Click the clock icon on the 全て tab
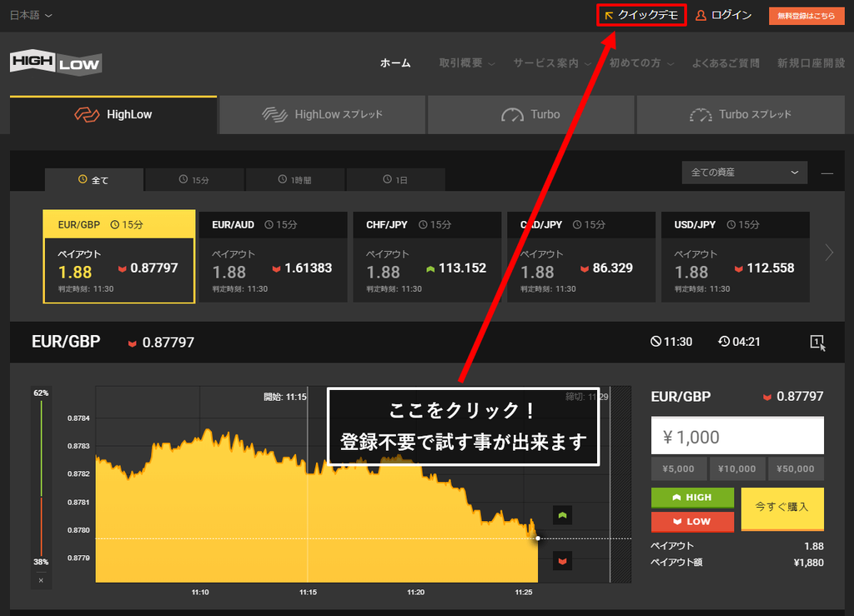Screen dimensions: 854x616 [83, 179]
